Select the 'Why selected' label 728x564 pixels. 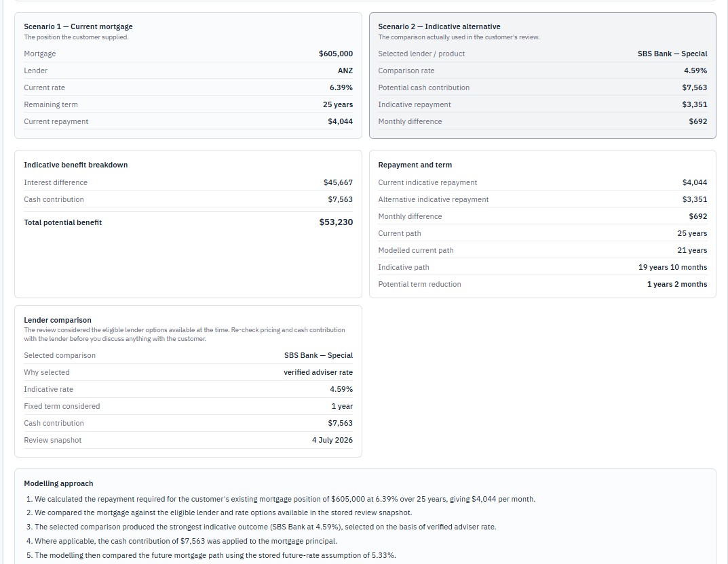point(46,372)
